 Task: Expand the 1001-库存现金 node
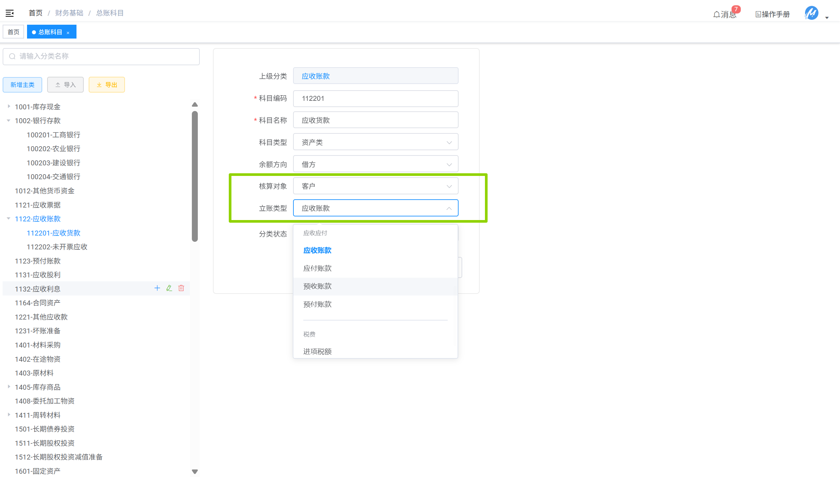(9, 106)
